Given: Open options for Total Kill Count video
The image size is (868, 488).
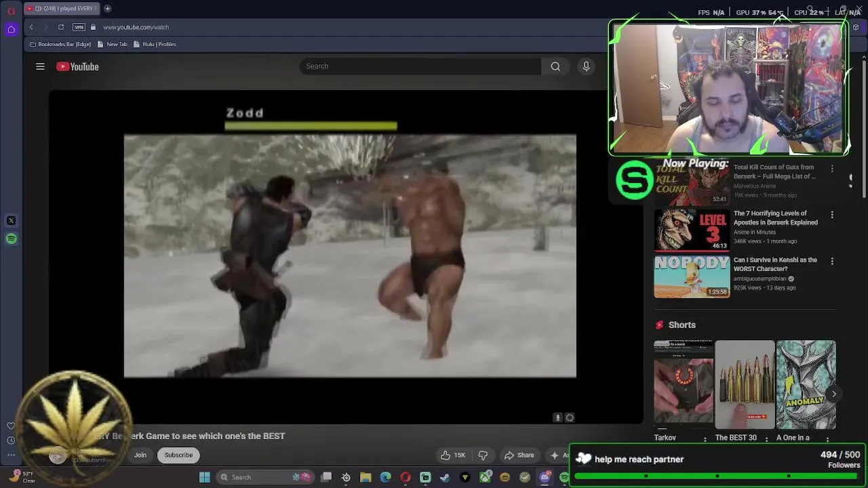Looking at the screenshot, I should [832, 168].
